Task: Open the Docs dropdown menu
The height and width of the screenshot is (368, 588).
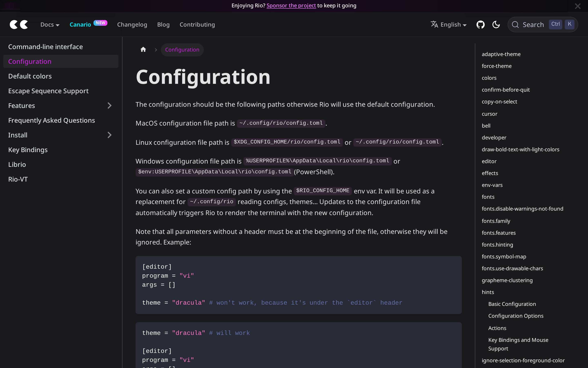Action: coord(50,25)
